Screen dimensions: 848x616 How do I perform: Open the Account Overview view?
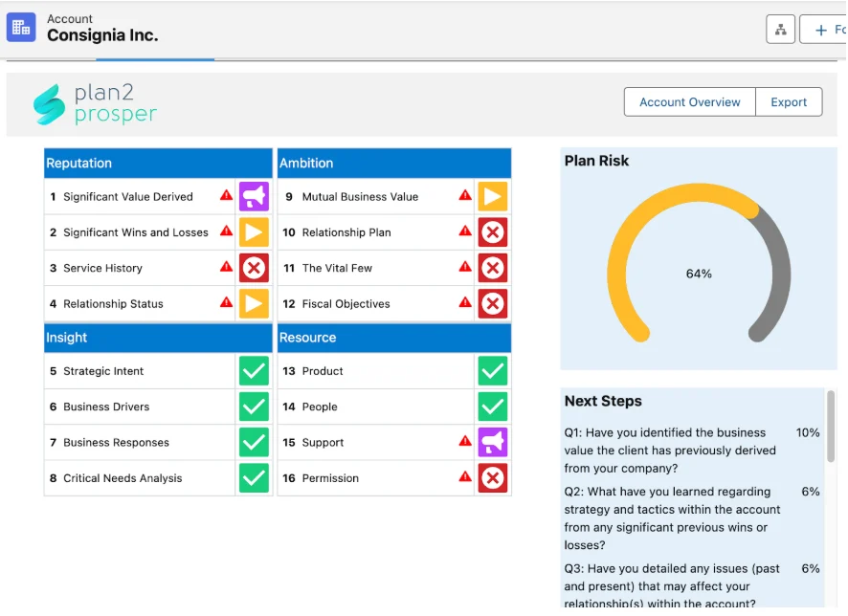[x=689, y=102]
